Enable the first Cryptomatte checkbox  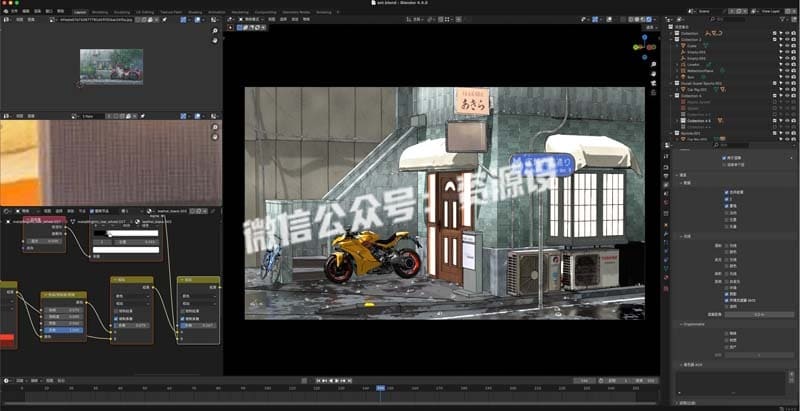[727, 333]
